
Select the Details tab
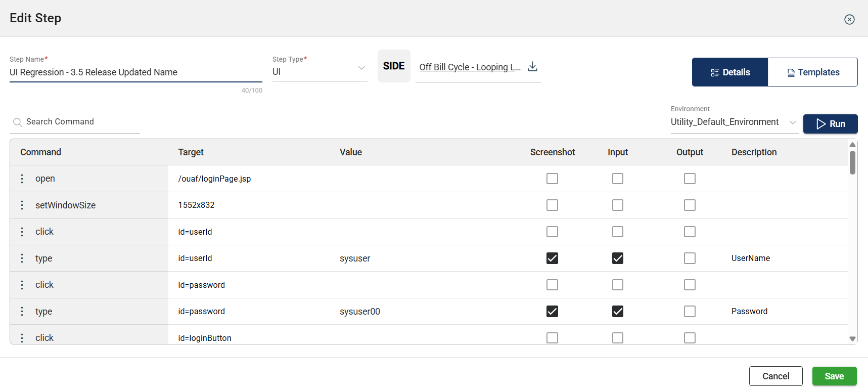(730, 72)
